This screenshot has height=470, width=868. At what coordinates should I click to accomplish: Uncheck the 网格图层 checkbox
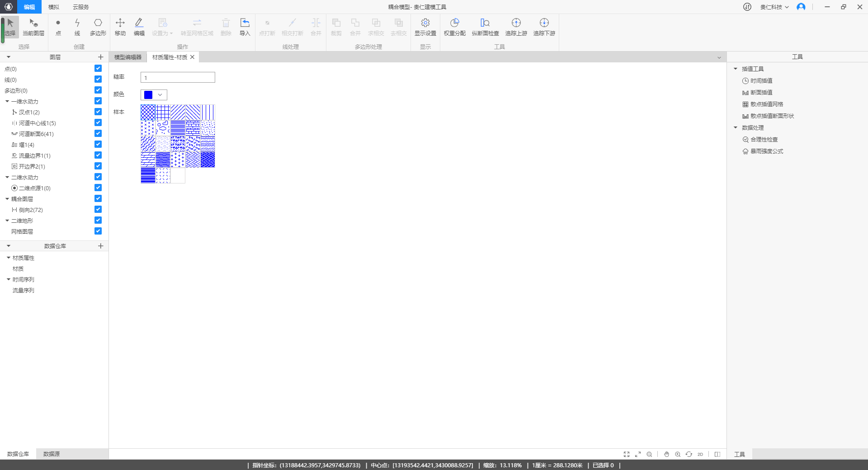pos(98,231)
